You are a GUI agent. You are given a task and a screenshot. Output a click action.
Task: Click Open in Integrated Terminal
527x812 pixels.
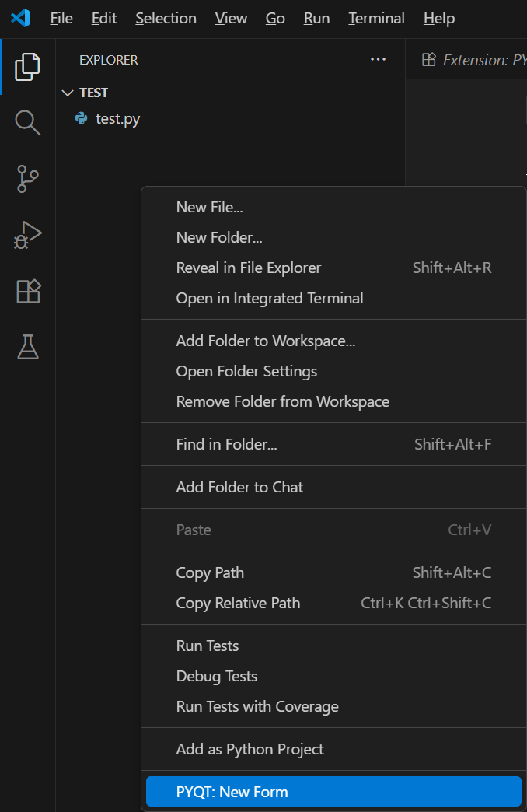click(270, 298)
